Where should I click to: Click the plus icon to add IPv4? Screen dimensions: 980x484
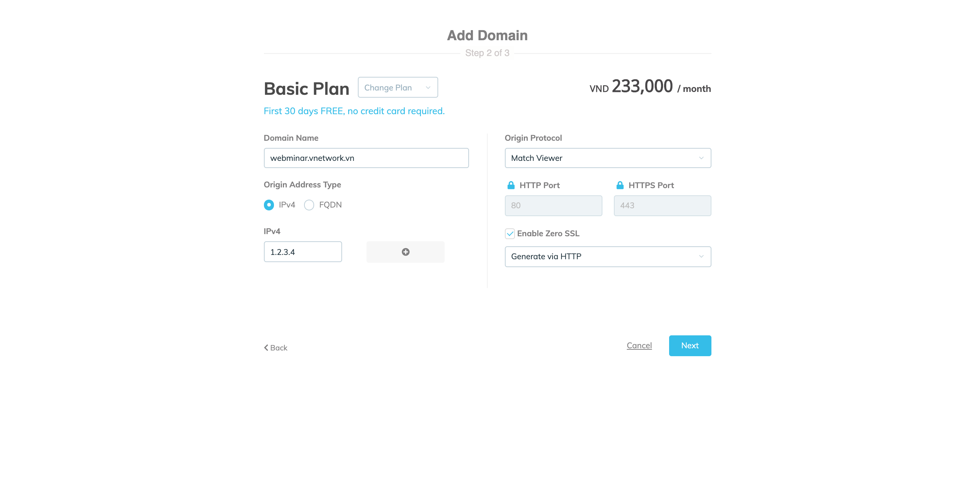pyautogui.click(x=406, y=252)
